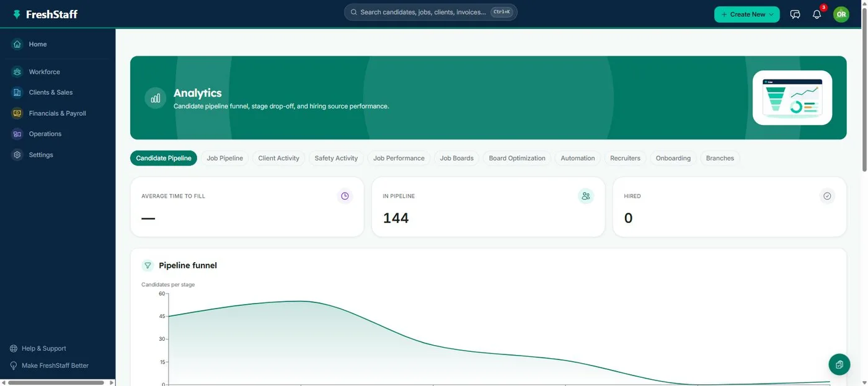This screenshot has width=868, height=386.
Task: Open the Help & Support link text
Action: (x=44, y=348)
